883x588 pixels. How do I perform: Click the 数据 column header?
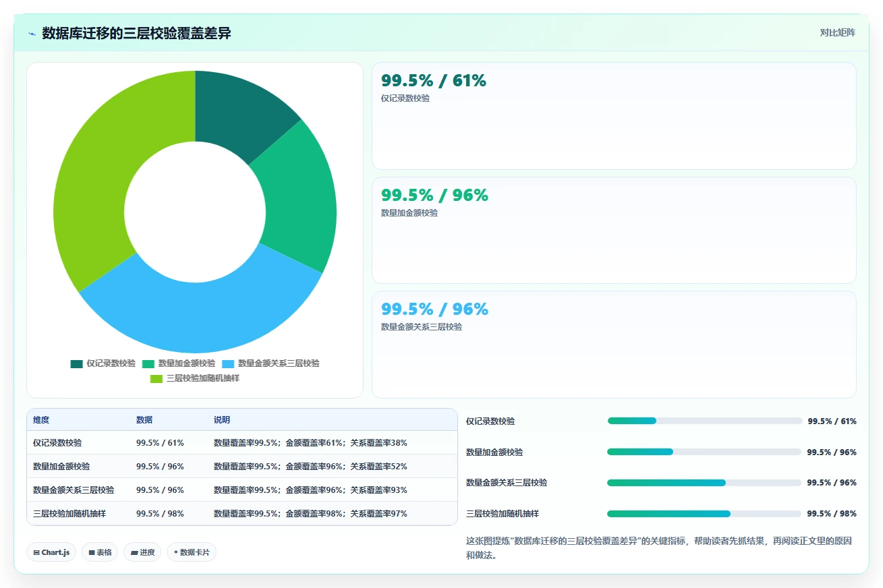click(x=144, y=420)
